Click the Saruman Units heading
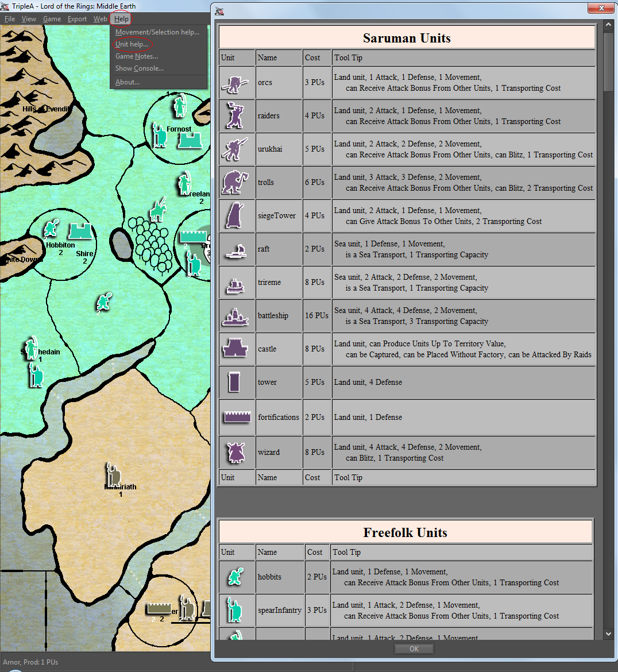This screenshot has height=672, width=618. coord(407,38)
